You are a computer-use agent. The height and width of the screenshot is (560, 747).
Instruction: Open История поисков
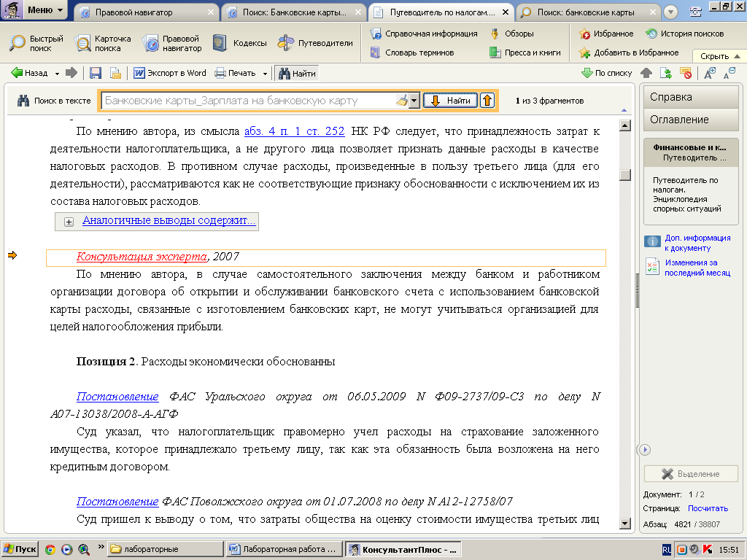click(684, 34)
